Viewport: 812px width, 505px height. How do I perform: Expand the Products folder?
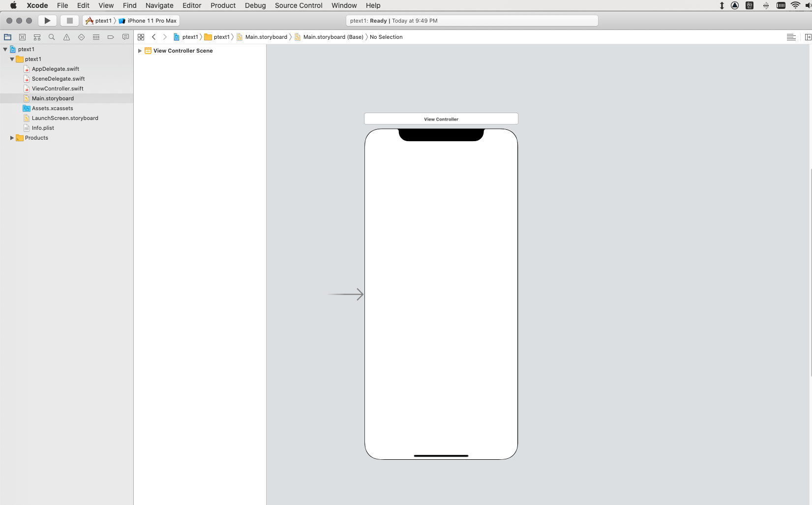(x=12, y=138)
